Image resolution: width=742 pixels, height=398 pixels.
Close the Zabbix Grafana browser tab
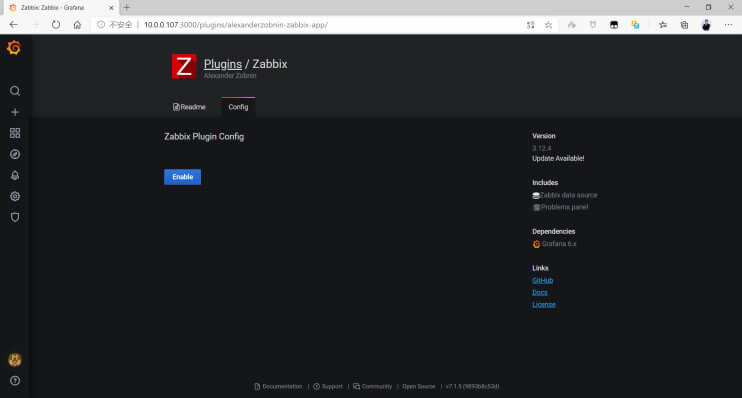111,8
